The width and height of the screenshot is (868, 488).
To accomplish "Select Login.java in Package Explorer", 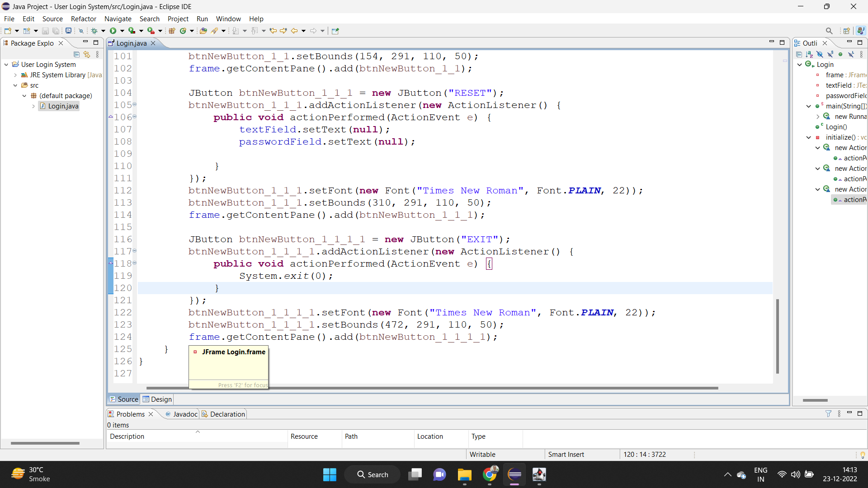I will (63, 106).
